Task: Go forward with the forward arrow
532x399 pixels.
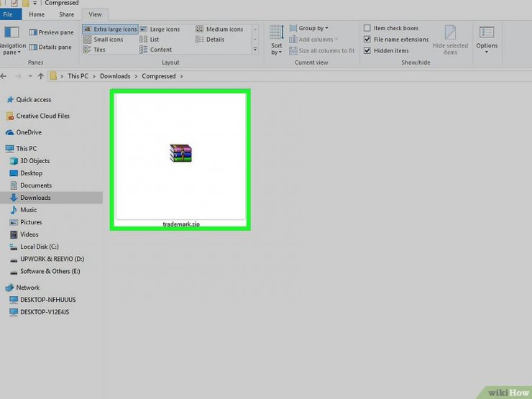Action: (18, 76)
